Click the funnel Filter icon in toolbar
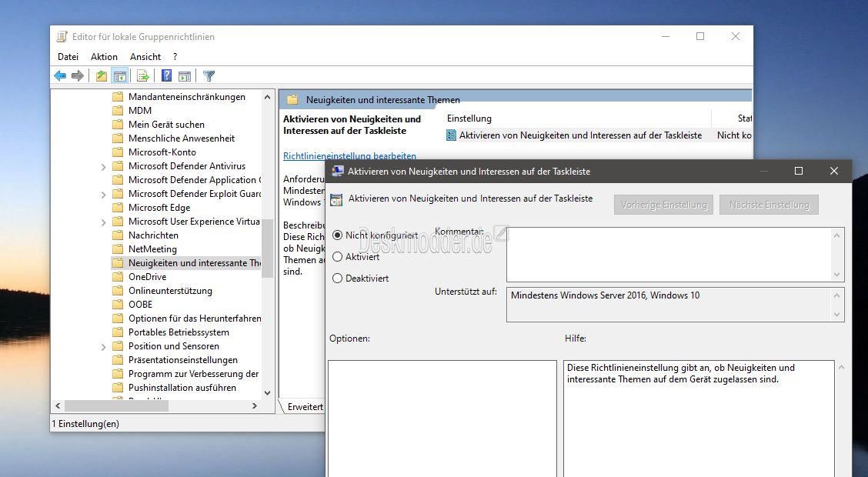This screenshot has height=477, width=868. click(x=209, y=75)
